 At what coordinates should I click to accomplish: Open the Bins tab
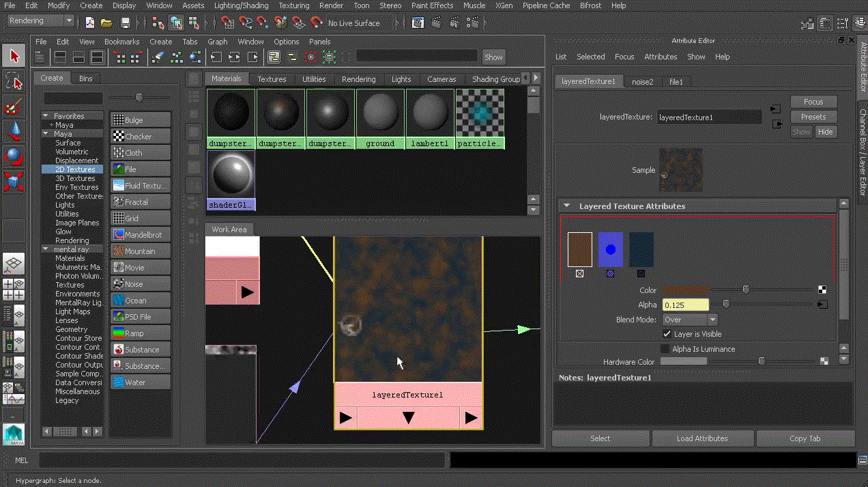[x=85, y=78]
